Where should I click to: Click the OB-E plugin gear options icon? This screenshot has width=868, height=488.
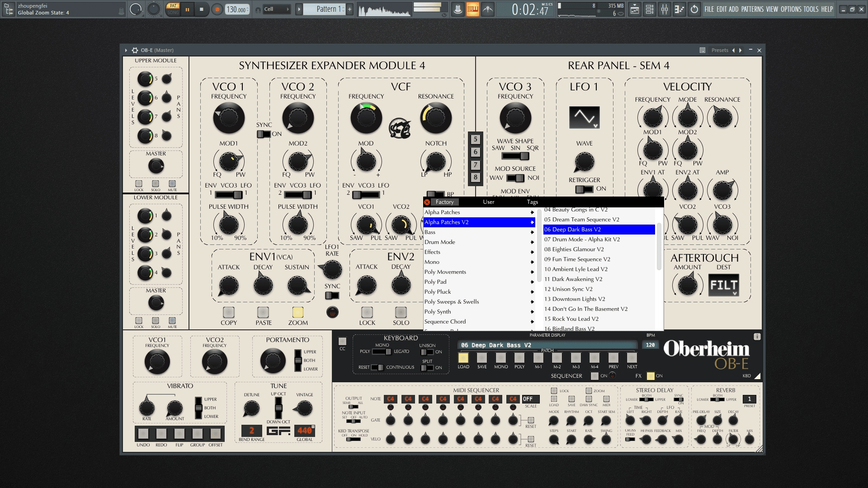(x=135, y=50)
